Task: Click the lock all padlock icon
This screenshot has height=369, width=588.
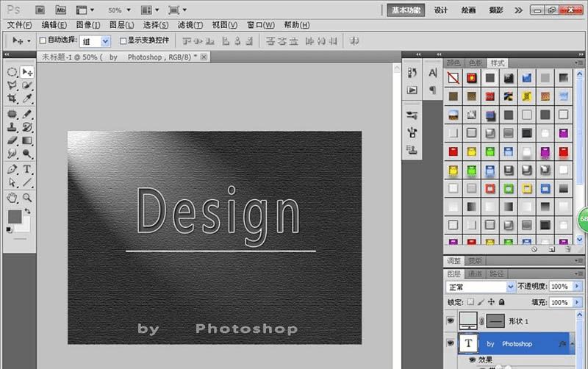Action: 502,302
